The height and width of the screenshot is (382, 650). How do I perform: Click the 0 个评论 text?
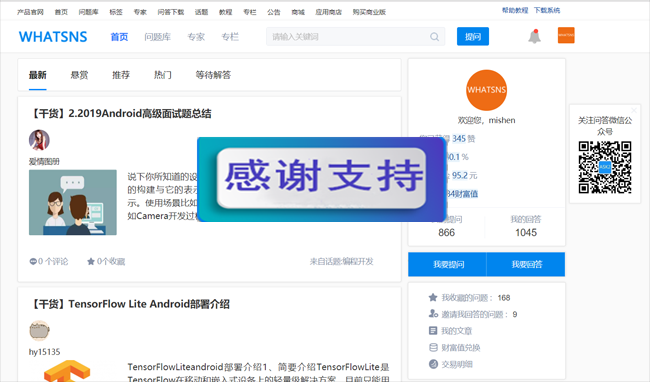(53, 261)
